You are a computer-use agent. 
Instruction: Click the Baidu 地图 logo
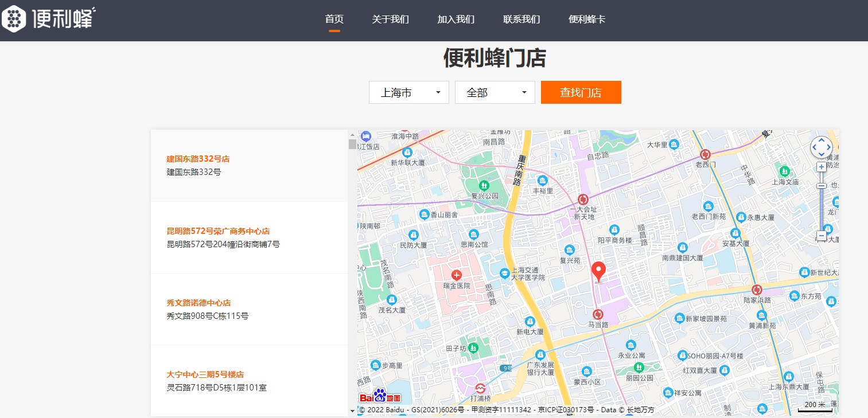click(x=380, y=397)
